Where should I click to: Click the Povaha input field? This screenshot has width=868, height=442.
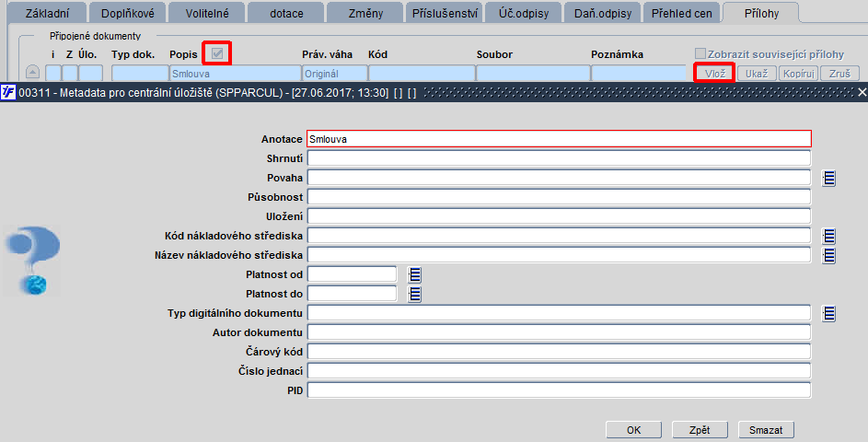(x=559, y=178)
